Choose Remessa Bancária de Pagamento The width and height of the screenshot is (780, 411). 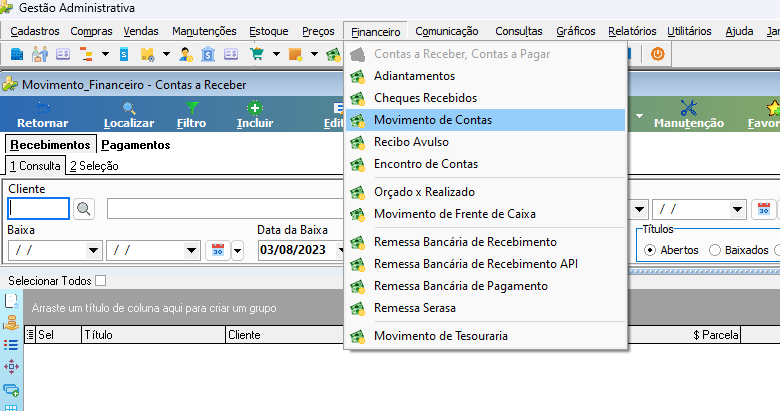[486, 286]
